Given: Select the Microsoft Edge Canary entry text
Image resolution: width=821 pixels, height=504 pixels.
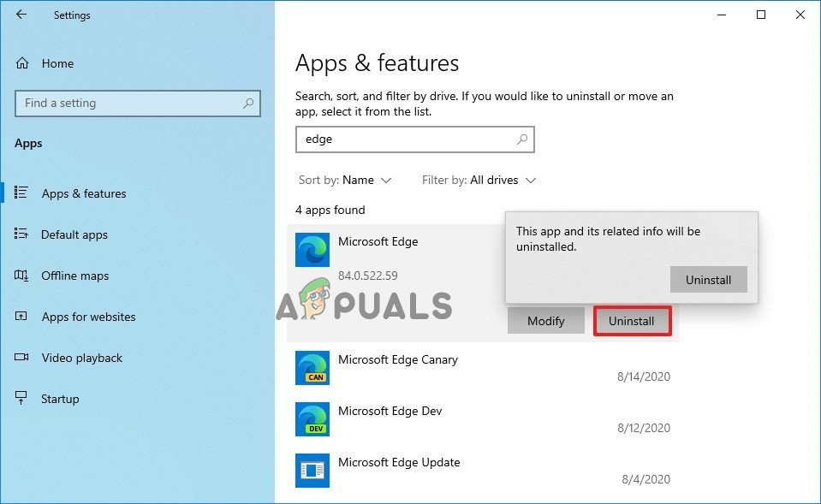Looking at the screenshot, I should (398, 359).
